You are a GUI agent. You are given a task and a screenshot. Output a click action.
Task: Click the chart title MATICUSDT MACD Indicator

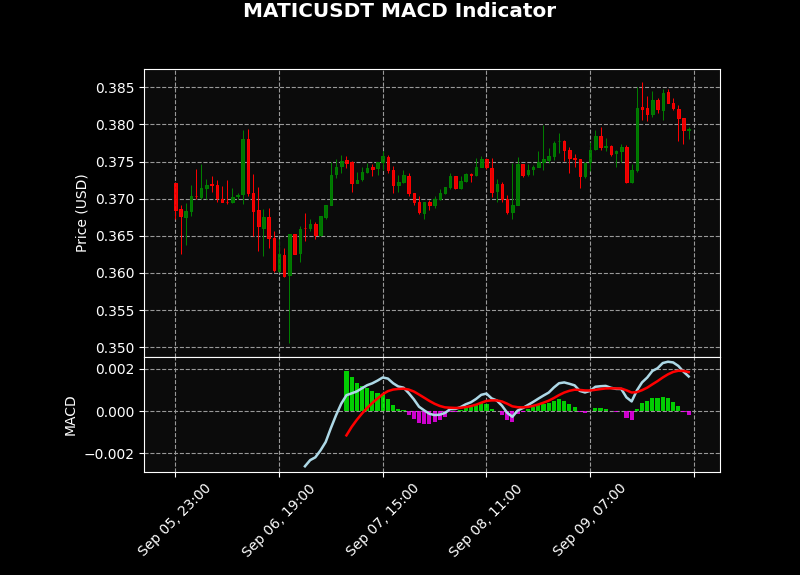[399, 11]
